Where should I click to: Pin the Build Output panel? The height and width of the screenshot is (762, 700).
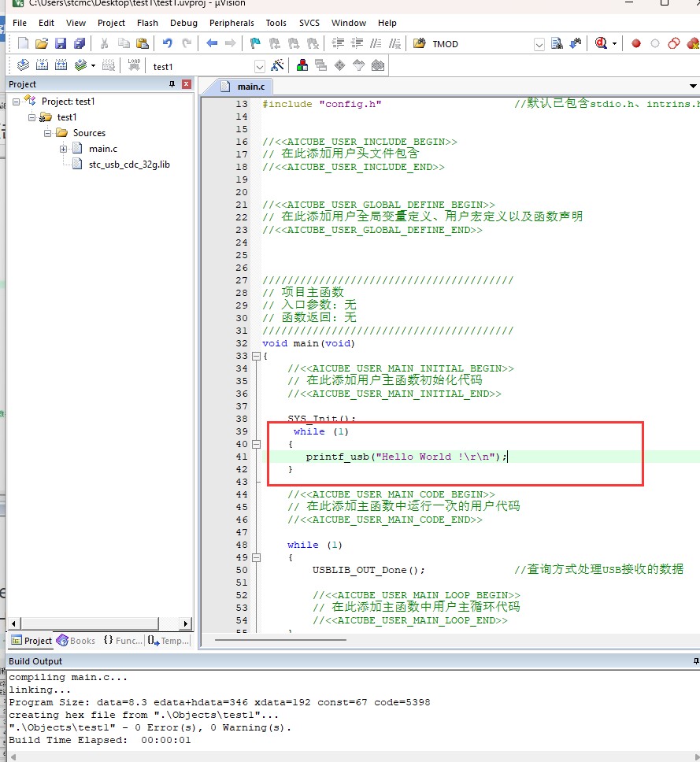click(696, 661)
